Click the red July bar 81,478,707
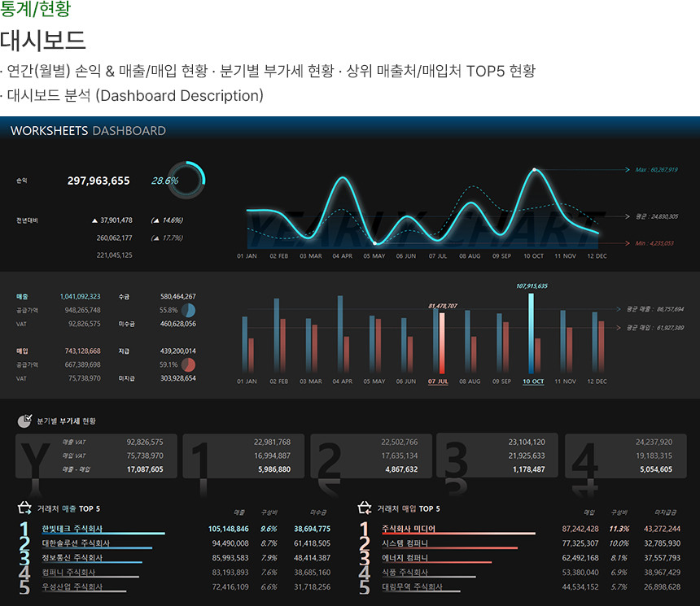Viewport: 700px width, 606px height. (442, 342)
